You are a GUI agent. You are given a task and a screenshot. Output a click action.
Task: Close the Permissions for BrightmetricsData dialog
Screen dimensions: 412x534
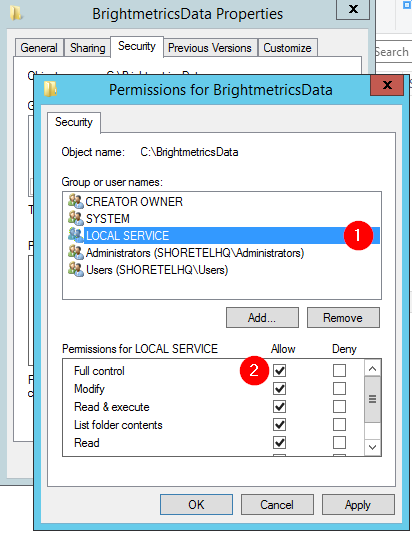tap(387, 85)
